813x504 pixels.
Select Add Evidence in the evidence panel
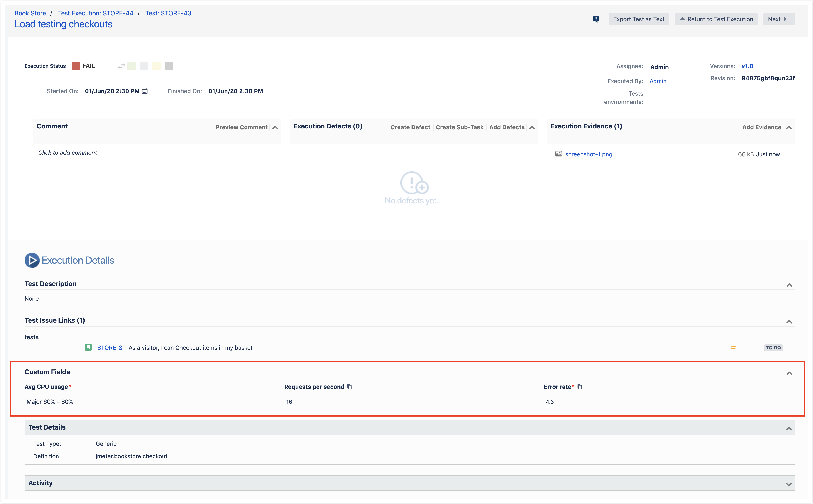click(761, 127)
